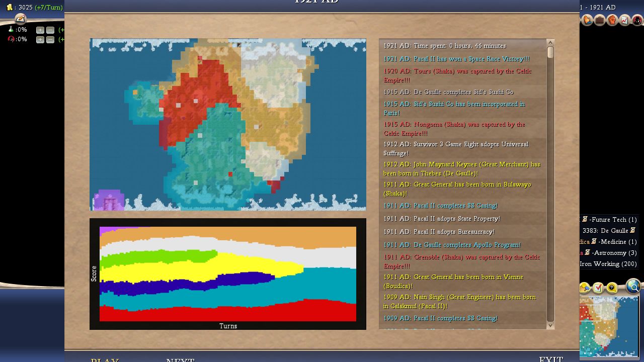This screenshot has height=362, width=644.
Task: Select log entry 'Pacal II adopts State Property'
Action: (462, 219)
